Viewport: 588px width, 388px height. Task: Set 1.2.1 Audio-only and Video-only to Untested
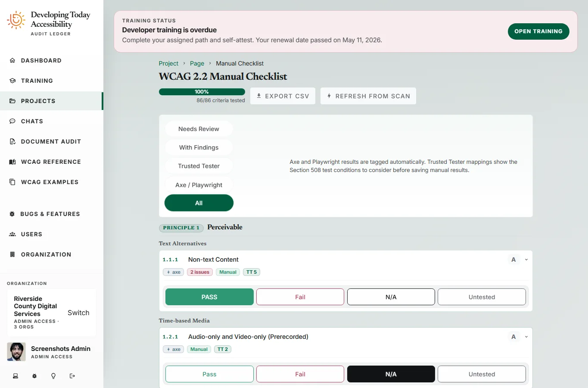482,374
